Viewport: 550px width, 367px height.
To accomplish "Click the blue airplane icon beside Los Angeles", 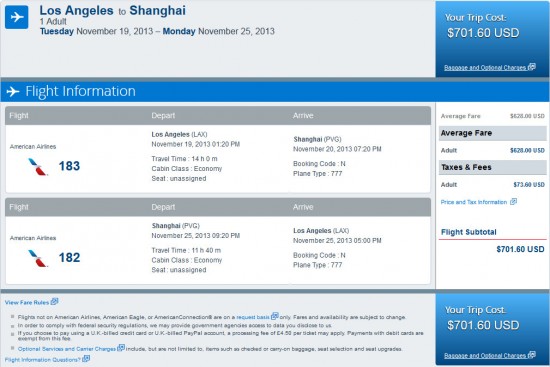I will 16,17.
